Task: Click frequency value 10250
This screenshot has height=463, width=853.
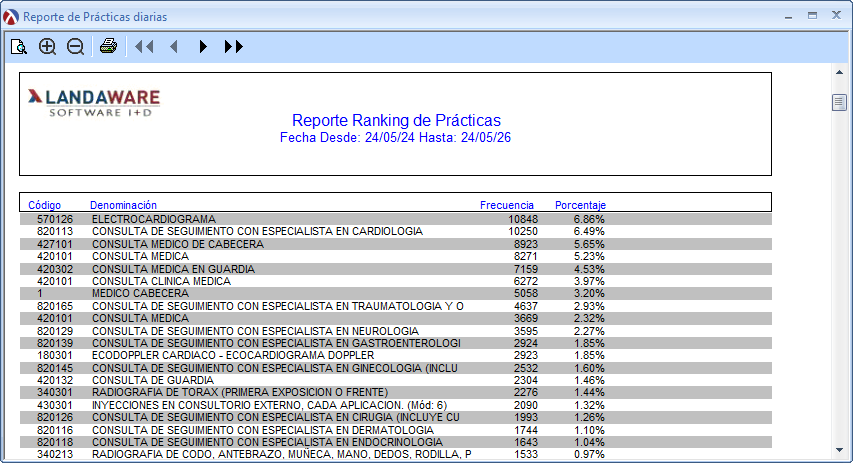Action: 523,231
